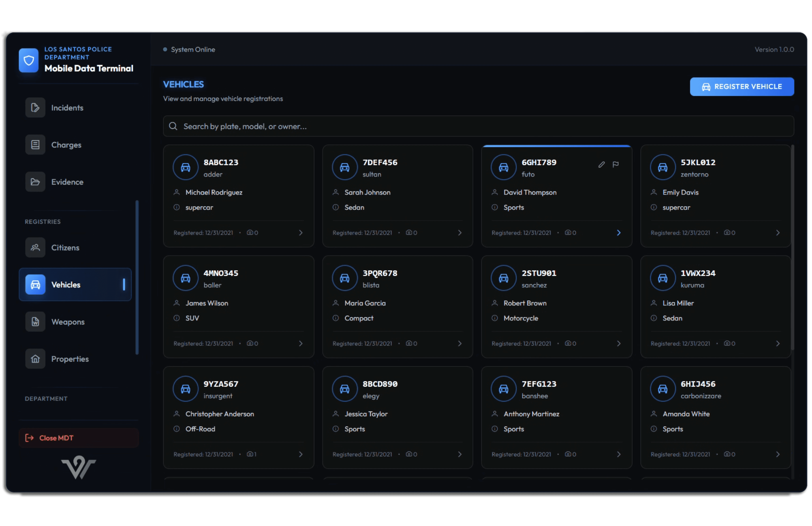
Task: Click owner name David Thompson
Action: pos(530,193)
